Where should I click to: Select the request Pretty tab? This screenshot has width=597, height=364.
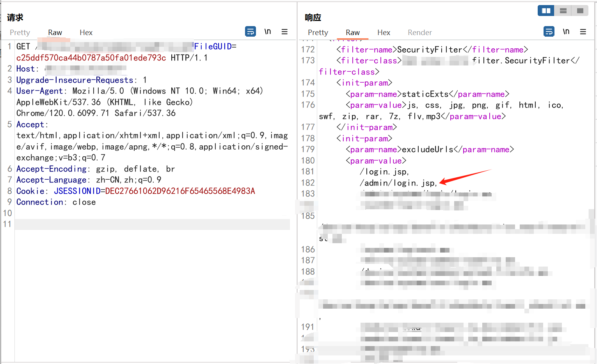(x=20, y=33)
